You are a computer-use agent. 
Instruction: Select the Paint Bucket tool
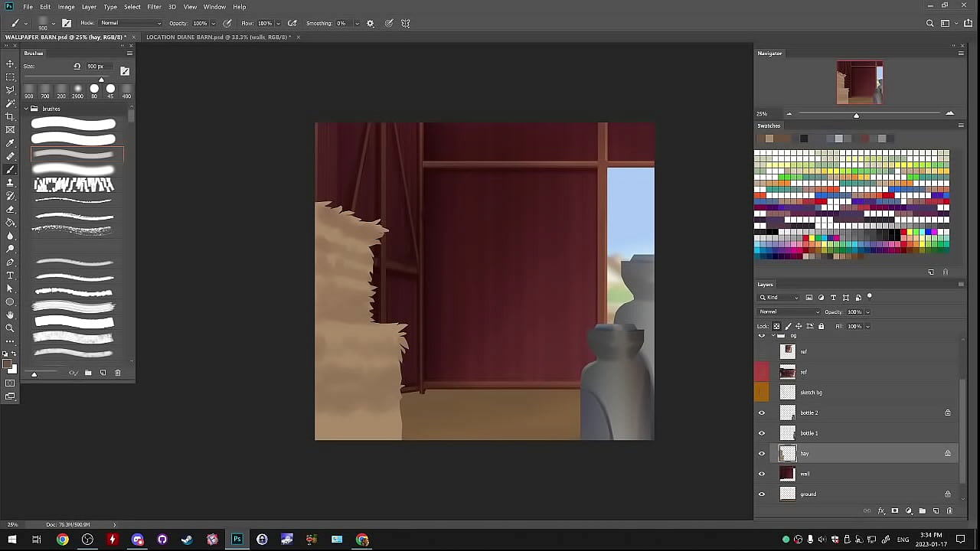point(10,223)
